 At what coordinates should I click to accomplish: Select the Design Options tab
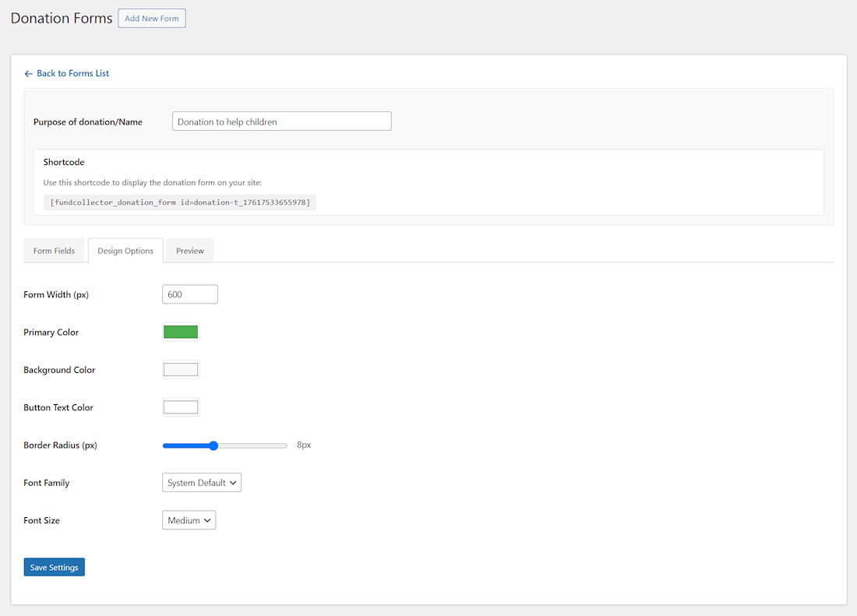[x=125, y=250]
